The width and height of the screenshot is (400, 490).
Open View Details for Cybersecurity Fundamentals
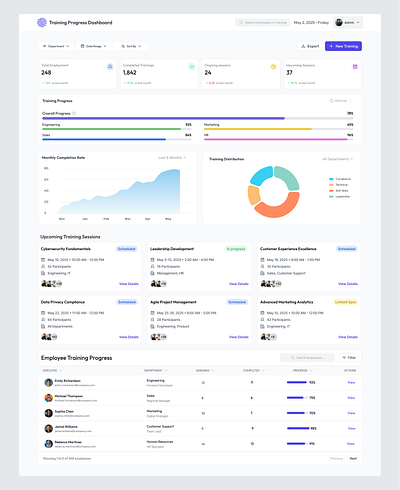(x=129, y=284)
